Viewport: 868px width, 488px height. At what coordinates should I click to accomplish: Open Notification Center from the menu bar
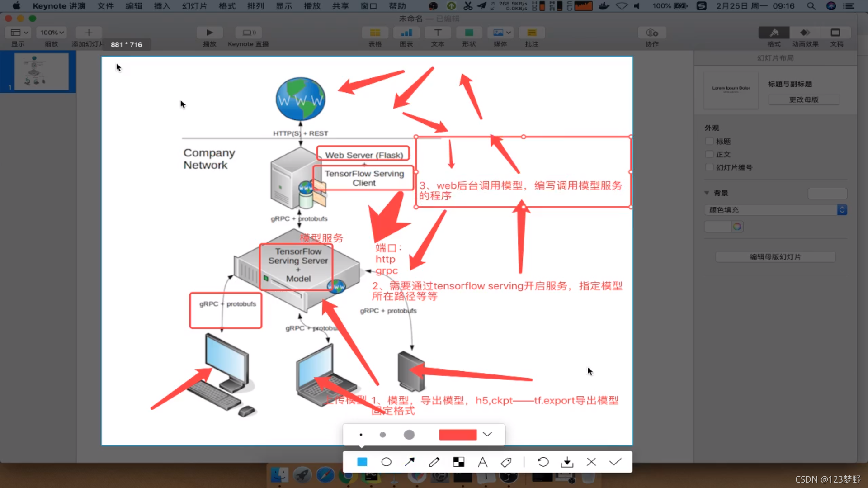click(849, 6)
